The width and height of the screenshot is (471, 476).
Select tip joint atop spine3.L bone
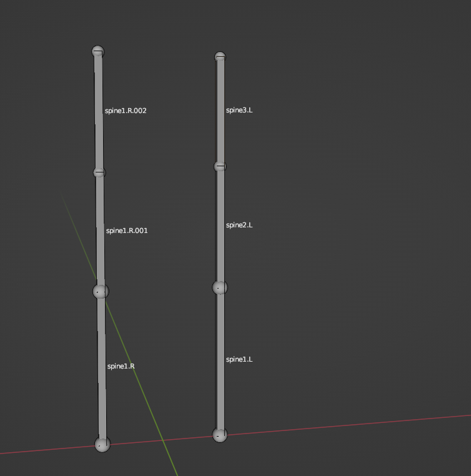[220, 57]
